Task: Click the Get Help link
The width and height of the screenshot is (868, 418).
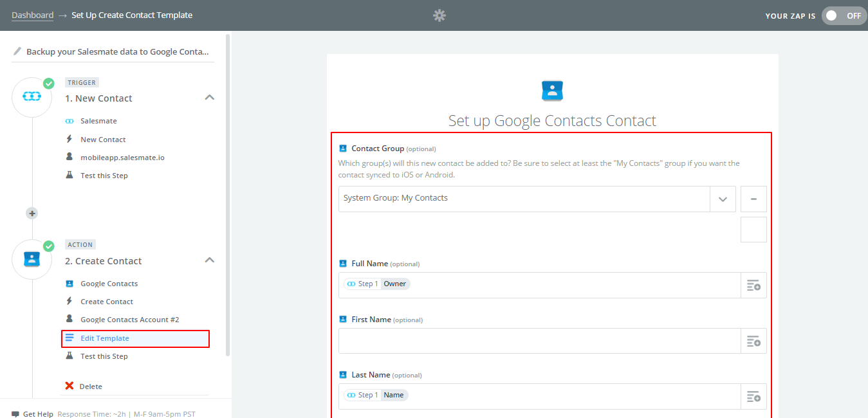Action: click(38, 414)
